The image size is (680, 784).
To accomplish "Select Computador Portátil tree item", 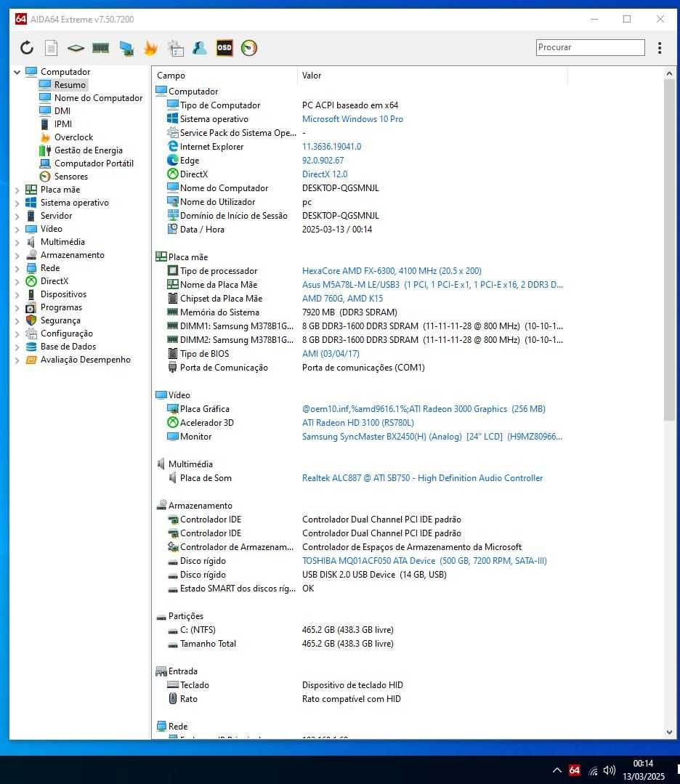I will (x=94, y=163).
